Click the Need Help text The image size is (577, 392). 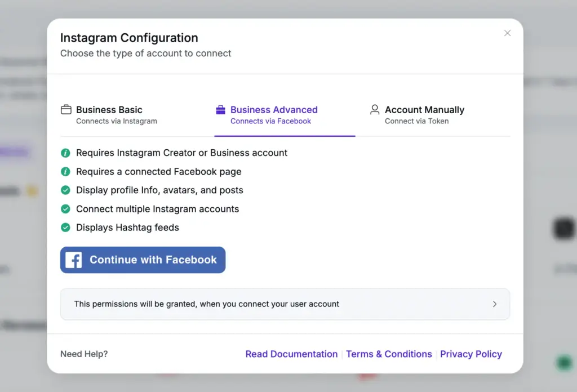tap(83, 354)
